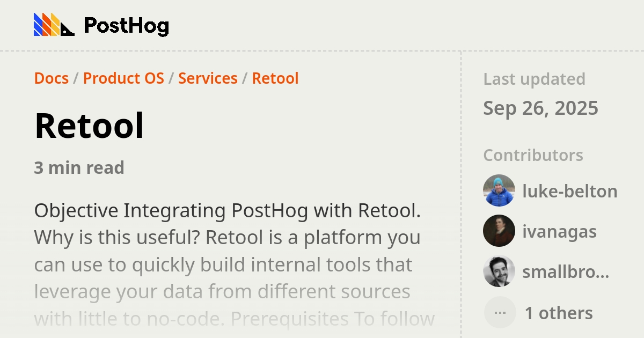Click ivanagas's portrait avatar
The image size is (644, 338).
point(499,231)
